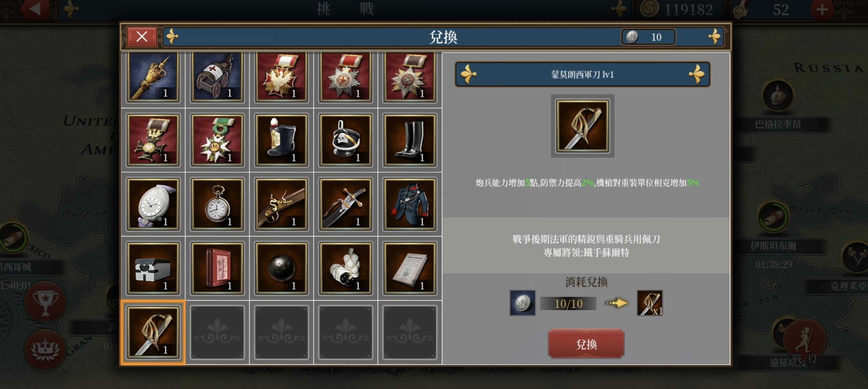The height and width of the screenshot is (389, 868).
Task: Select the iron cannonball item
Action: point(281,268)
